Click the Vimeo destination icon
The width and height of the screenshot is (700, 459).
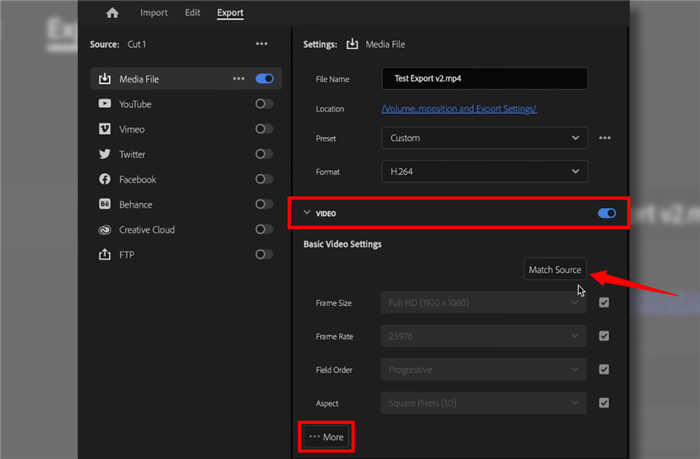(x=104, y=129)
